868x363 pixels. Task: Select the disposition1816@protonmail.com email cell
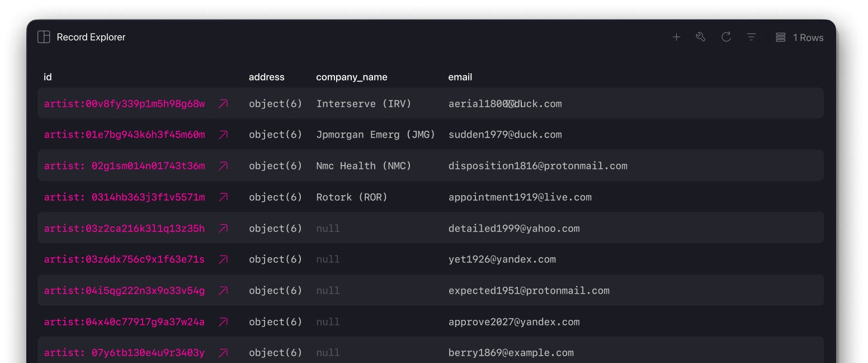point(537,166)
